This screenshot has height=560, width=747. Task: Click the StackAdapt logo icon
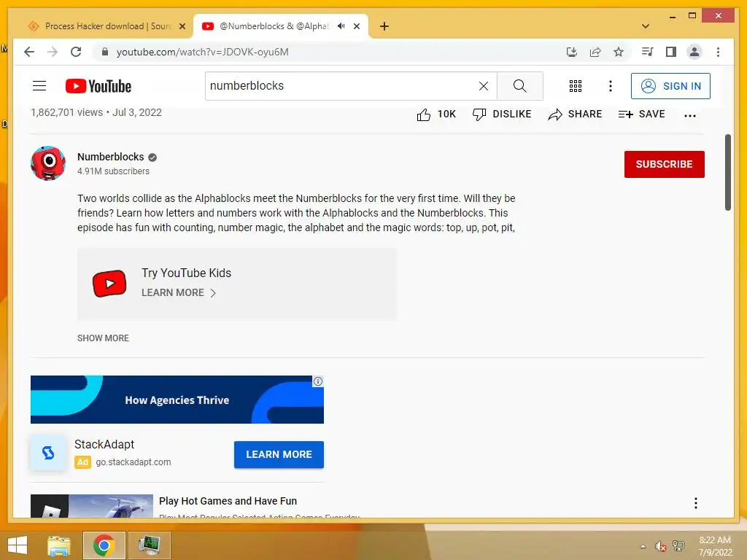[x=48, y=452]
